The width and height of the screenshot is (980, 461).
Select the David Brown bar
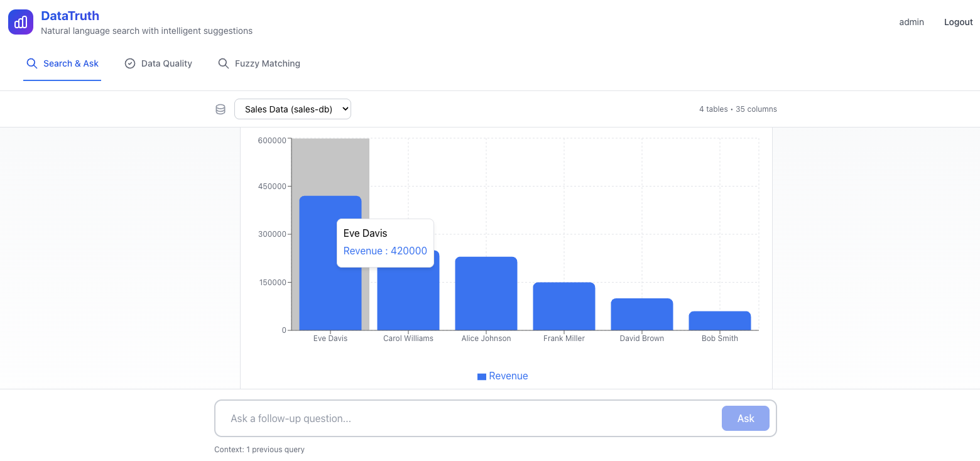[642, 315]
